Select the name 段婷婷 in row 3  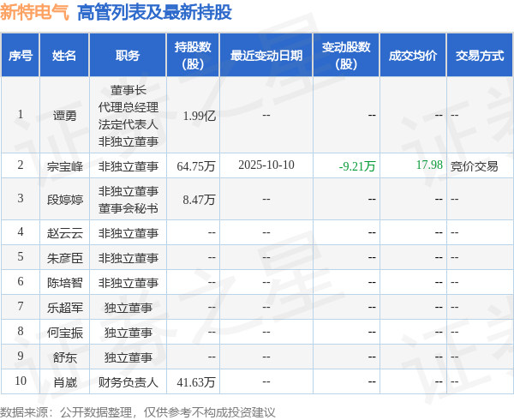(x=64, y=200)
